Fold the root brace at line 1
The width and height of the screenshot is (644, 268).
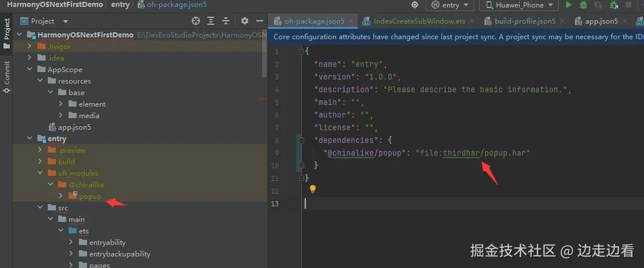pyautogui.click(x=301, y=51)
